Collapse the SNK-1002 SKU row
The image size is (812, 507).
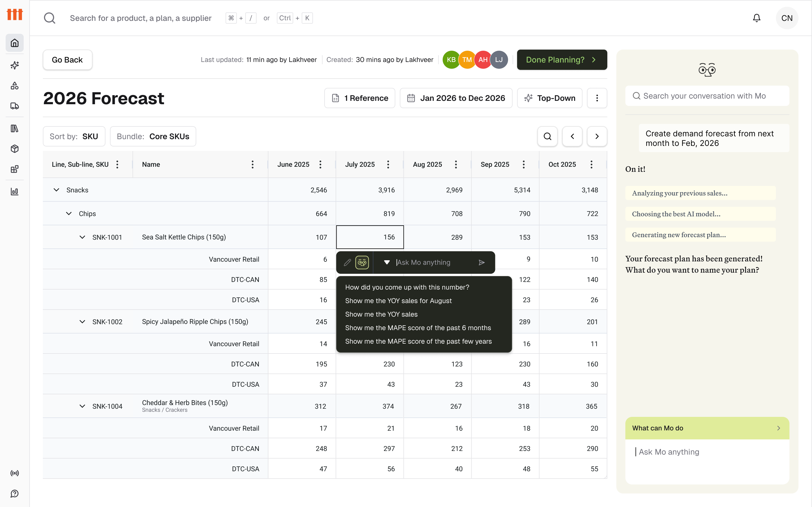(82, 322)
